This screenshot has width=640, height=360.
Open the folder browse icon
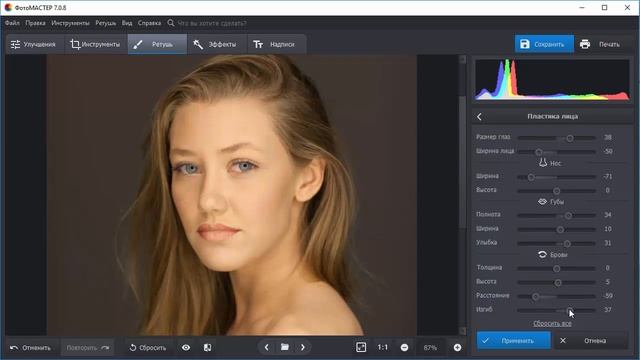285,347
